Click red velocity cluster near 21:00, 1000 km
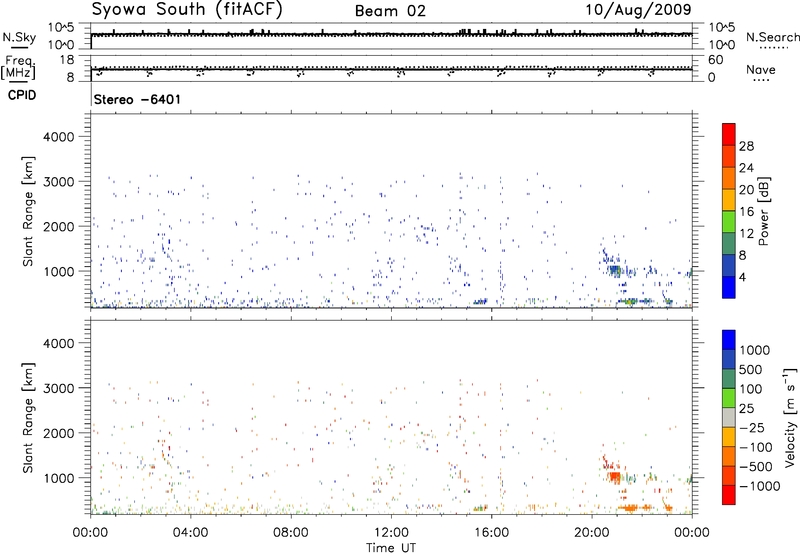This screenshot has width=800, height=554. [x=614, y=477]
